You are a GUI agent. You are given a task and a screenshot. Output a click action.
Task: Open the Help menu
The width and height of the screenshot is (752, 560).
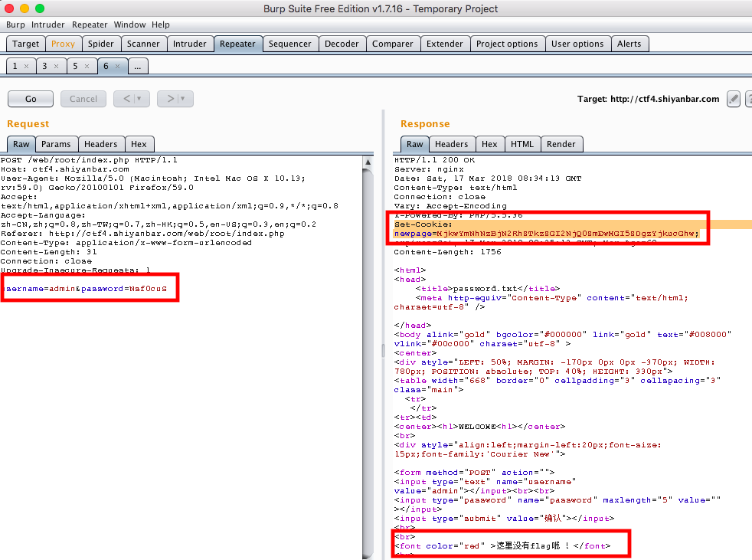tap(161, 25)
